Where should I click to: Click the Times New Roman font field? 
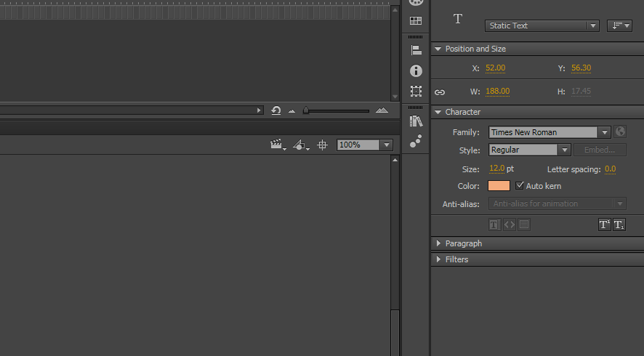click(x=544, y=132)
